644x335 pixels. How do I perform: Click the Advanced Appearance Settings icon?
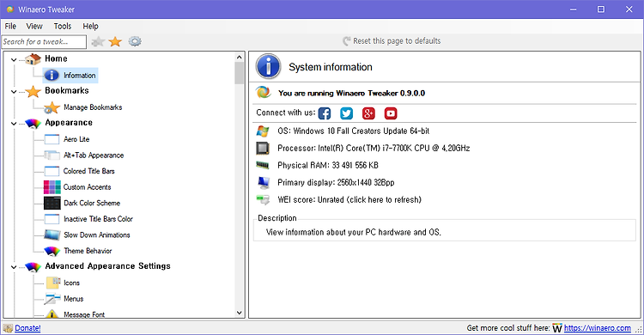(x=33, y=267)
